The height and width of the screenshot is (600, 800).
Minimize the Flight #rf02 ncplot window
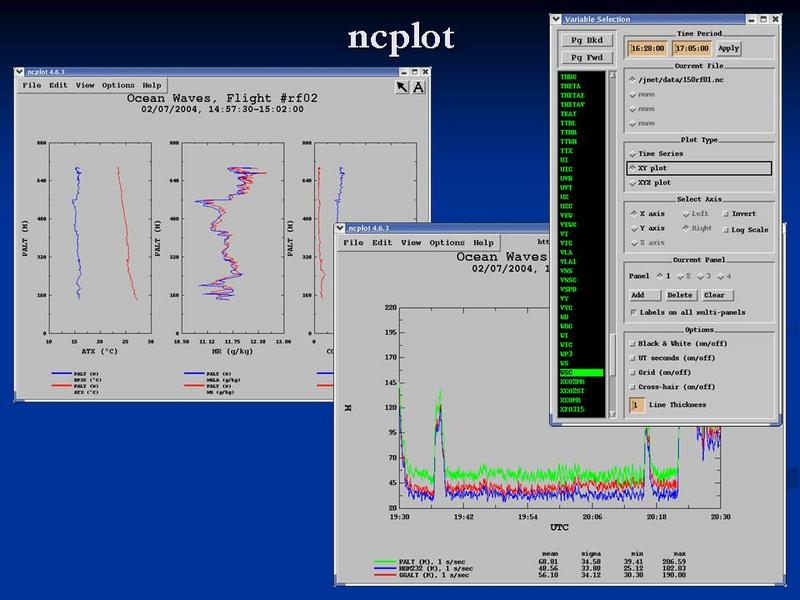(404, 72)
